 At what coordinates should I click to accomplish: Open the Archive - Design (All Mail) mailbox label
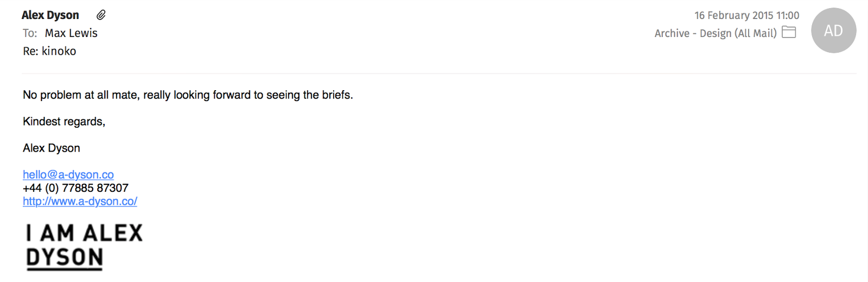point(715,33)
